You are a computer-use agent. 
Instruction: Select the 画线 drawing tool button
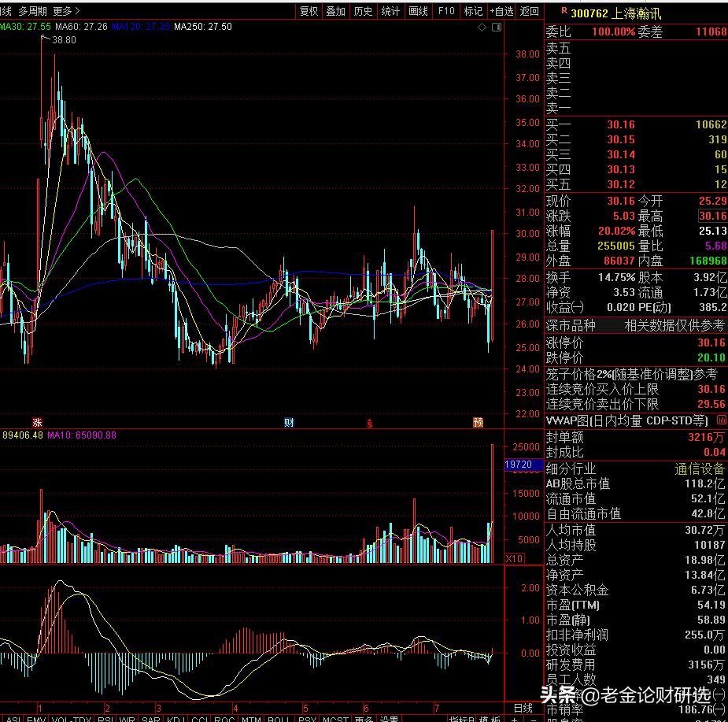point(418,11)
